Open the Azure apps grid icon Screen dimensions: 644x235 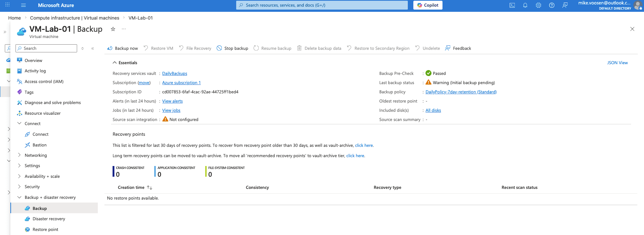coord(7,5)
